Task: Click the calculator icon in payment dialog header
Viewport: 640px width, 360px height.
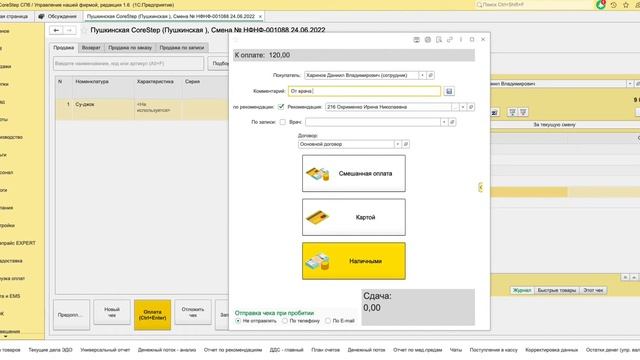Action: (416, 40)
